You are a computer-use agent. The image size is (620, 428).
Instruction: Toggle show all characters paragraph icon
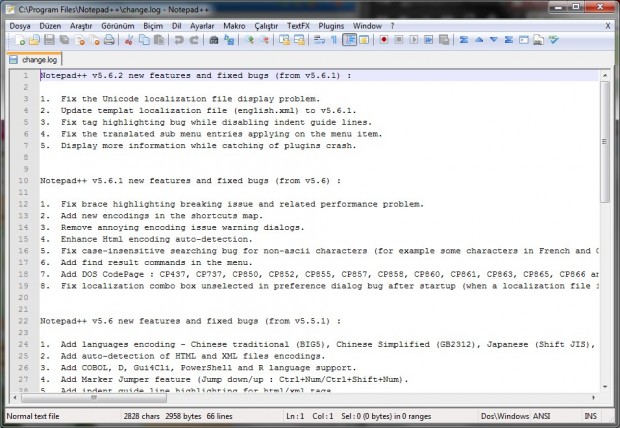(334, 40)
